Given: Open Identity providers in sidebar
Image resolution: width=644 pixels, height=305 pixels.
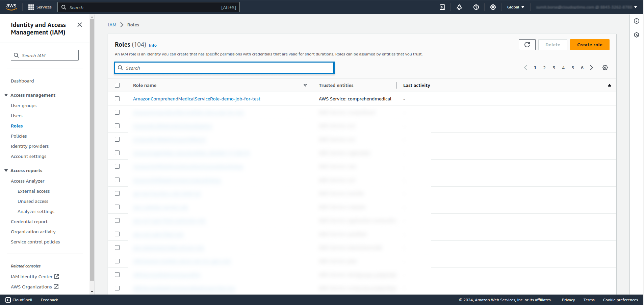Looking at the screenshot, I should coord(30,146).
